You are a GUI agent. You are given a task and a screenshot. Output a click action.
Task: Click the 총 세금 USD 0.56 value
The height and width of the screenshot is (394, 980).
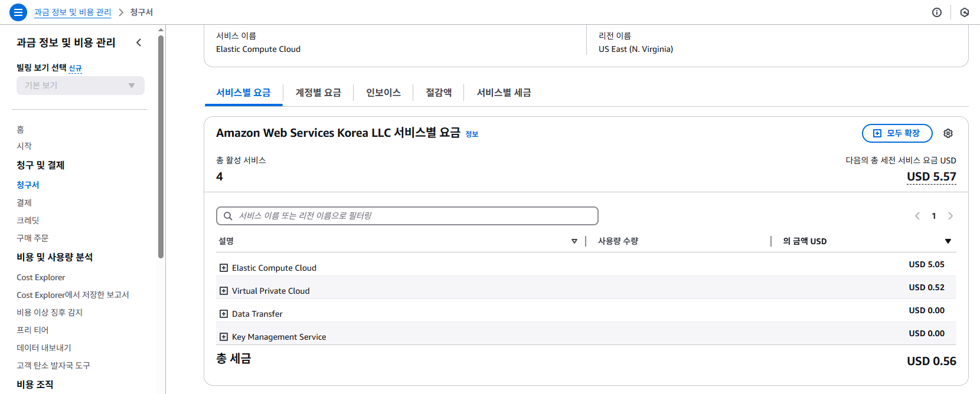click(932, 361)
